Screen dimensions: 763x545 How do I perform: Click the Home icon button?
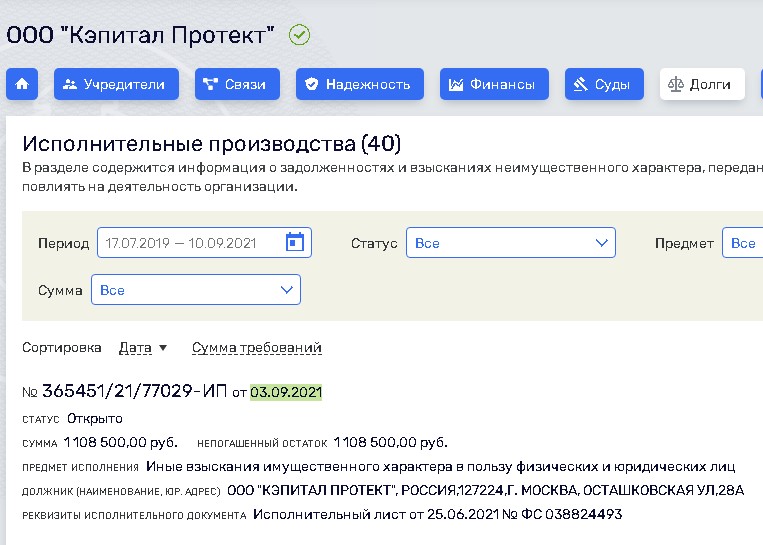(22, 85)
